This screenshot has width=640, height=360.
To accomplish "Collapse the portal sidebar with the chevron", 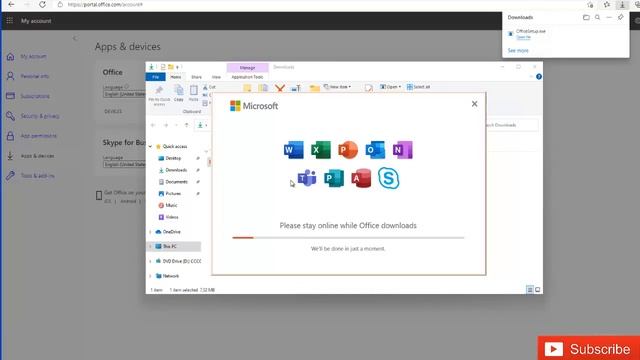I will click(75, 38).
